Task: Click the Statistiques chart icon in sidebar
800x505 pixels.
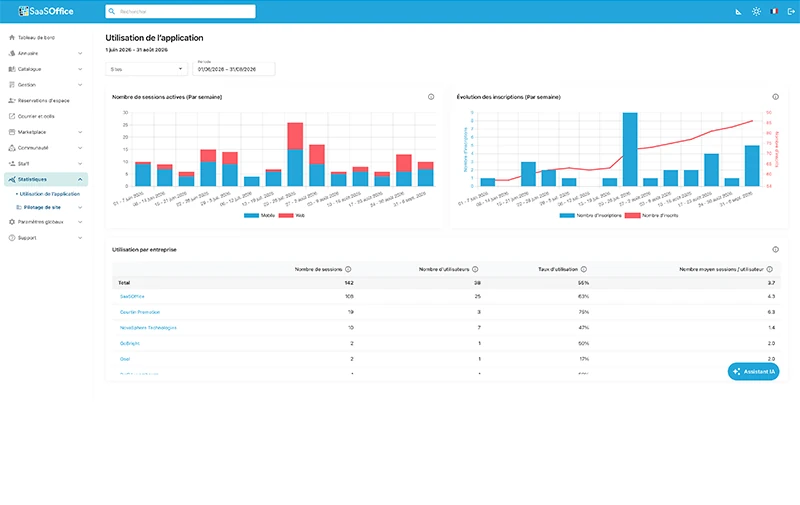Action: click(x=12, y=179)
